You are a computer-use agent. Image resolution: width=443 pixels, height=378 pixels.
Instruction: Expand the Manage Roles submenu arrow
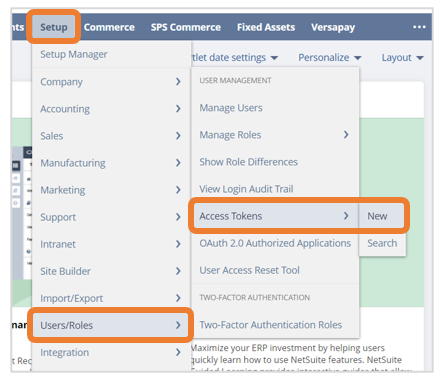click(346, 135)
